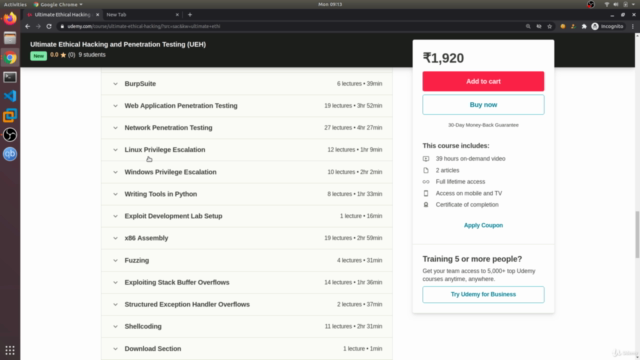Click the Buy now button
640x360 pixels.
tap(483, 105)
